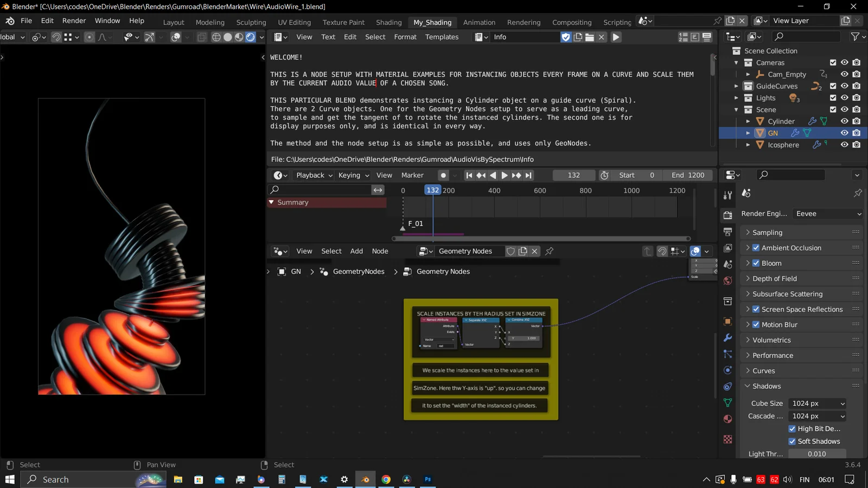This screenshot has height=488, width=868.
Task: Enable snapping magnet in node editor header
Action: coord(662,252)
